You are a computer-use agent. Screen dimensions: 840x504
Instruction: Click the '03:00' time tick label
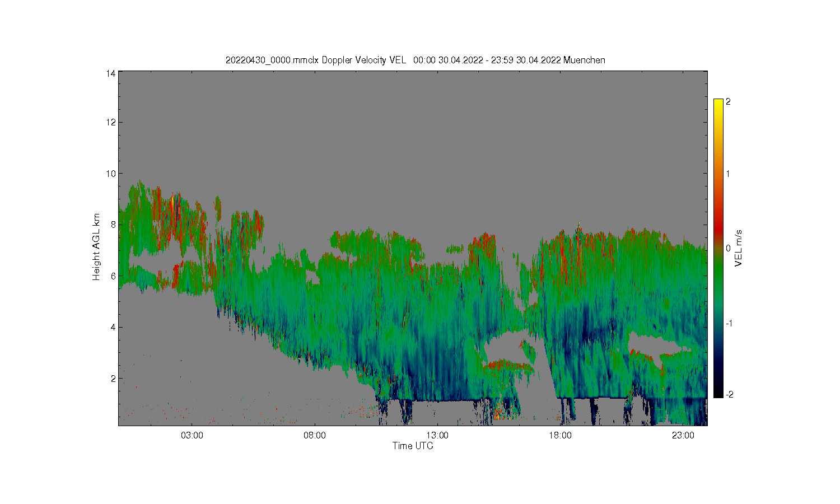(192, 436)
